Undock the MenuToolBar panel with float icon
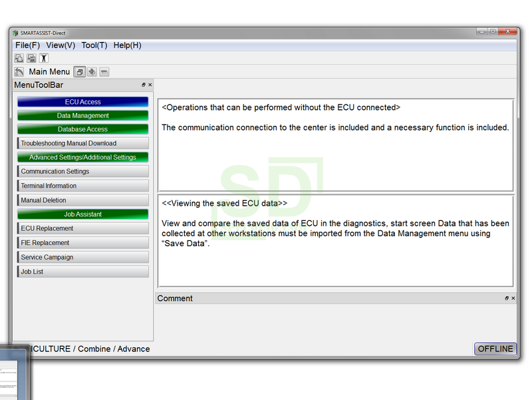 pyautogui.click(x=144, y=85)
